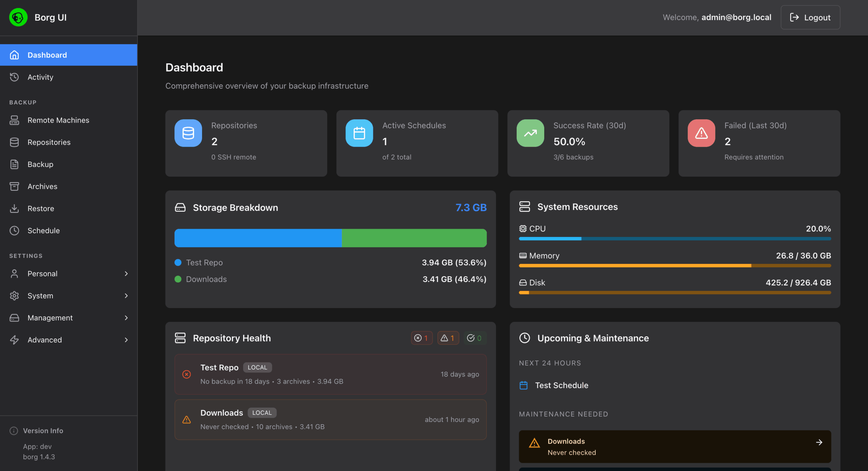Open the Restore download icon

point(14,208)
